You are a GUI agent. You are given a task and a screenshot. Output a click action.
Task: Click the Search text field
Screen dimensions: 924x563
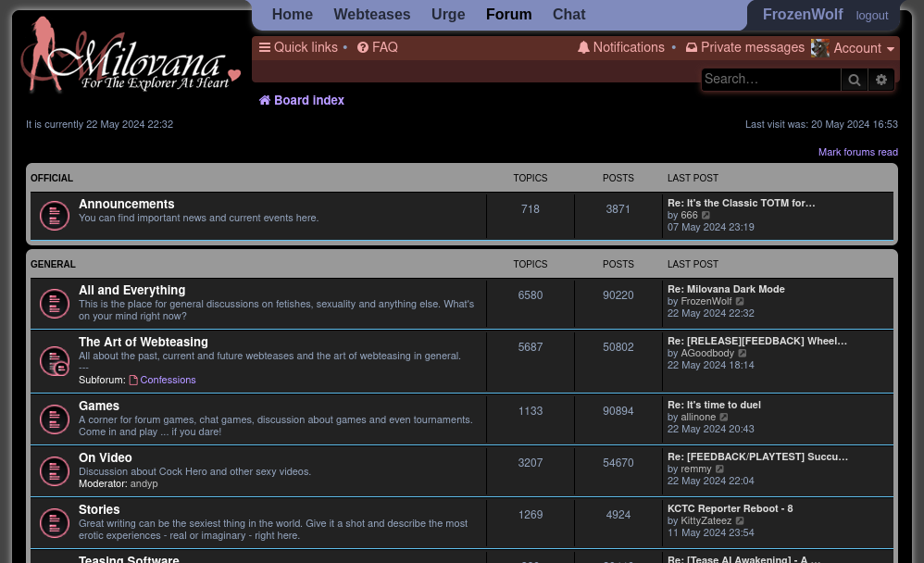point(771,80)
